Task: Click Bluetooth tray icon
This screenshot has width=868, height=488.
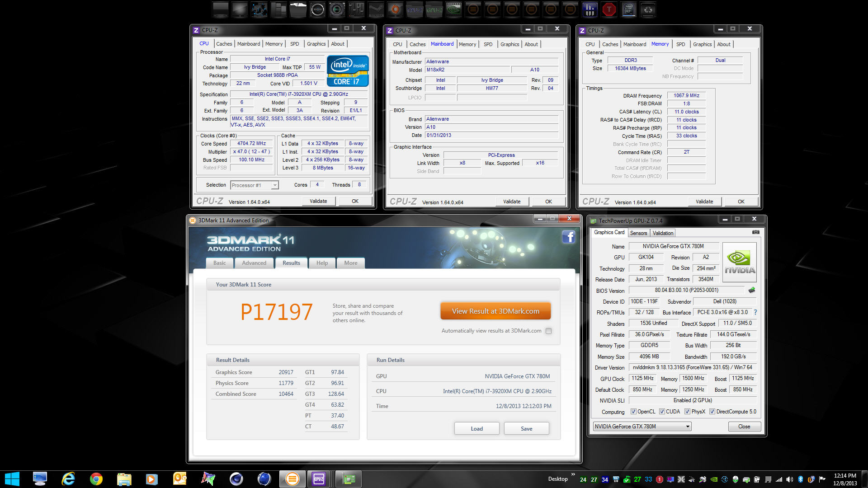Action: coord(800,479)
